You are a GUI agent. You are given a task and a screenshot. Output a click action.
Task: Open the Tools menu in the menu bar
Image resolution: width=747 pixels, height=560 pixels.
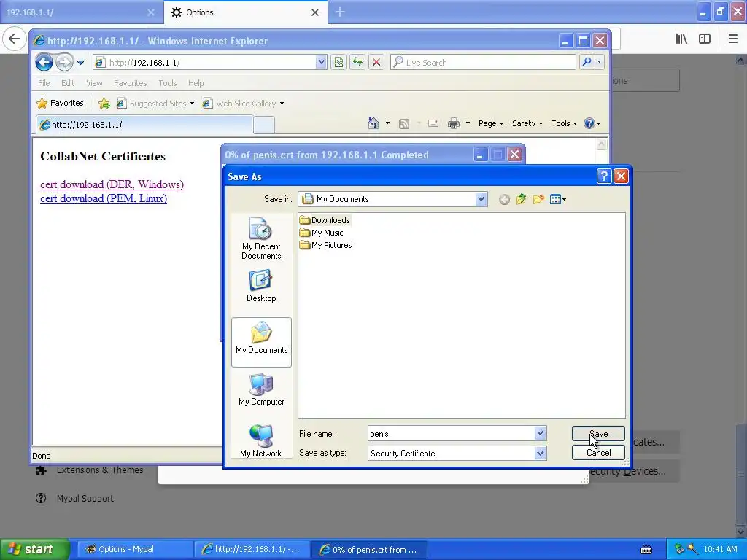168,83
